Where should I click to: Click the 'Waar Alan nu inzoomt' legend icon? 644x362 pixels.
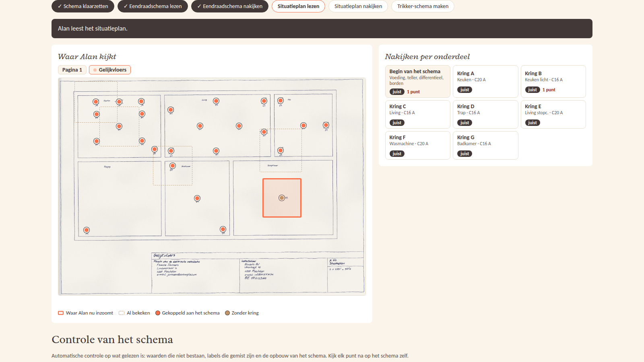[61, 313]
